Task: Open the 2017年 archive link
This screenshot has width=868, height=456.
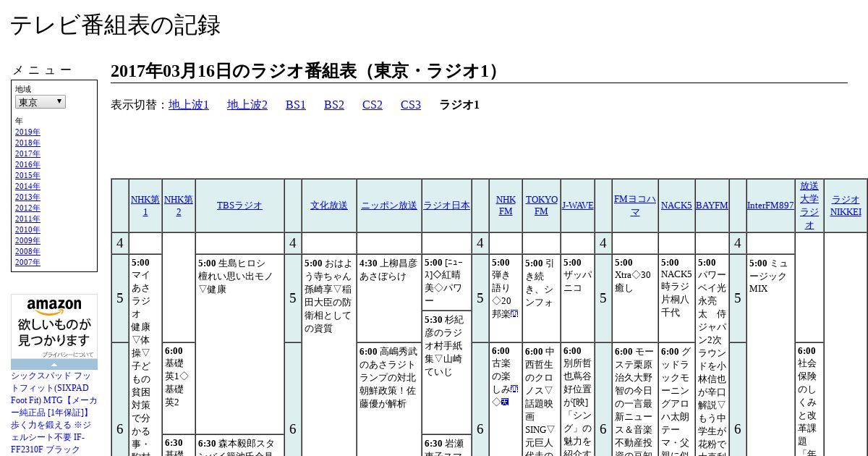Action: [x=27, y=153]
